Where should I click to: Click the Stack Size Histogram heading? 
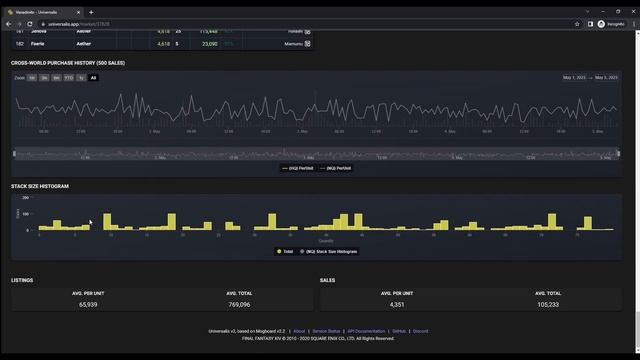pos(40,186)
